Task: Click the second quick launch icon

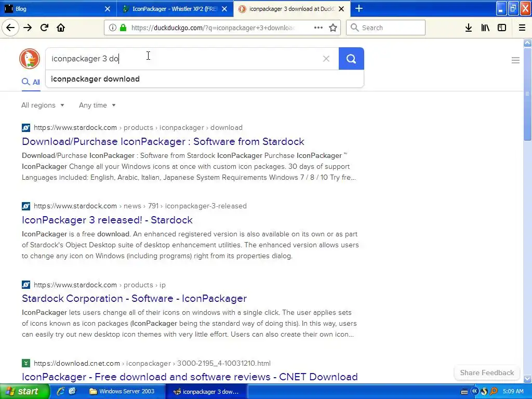Action: pos(72,392)
